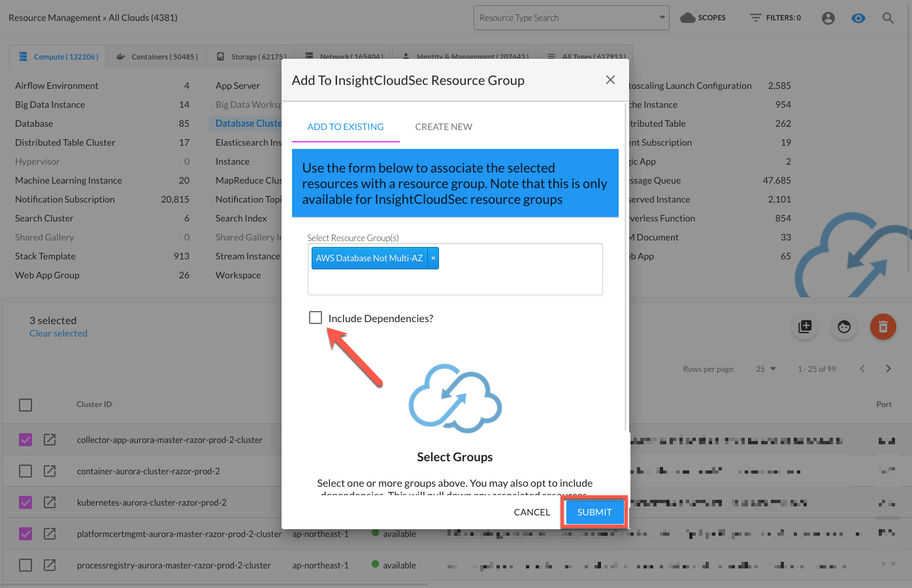
Task: Open the Containers resource tab
Action: coord(157,57)
